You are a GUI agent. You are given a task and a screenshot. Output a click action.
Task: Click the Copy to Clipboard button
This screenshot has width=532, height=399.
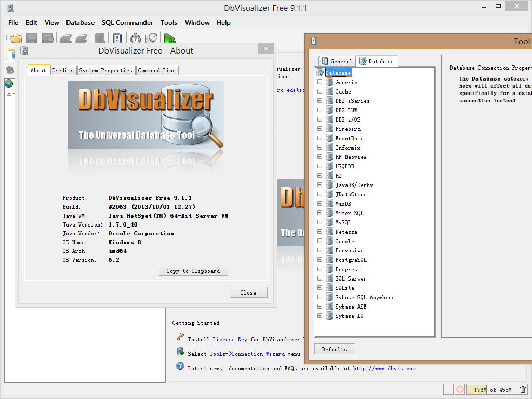193,271
